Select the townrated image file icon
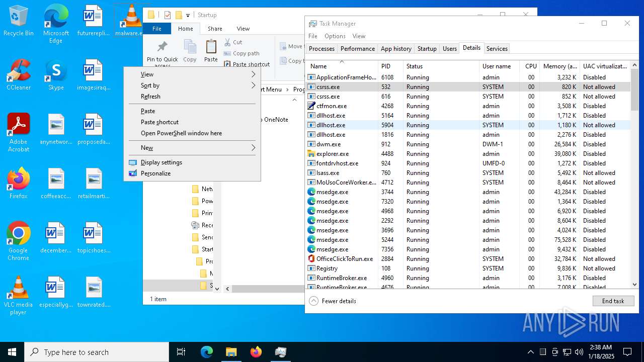 click(94, 292)
